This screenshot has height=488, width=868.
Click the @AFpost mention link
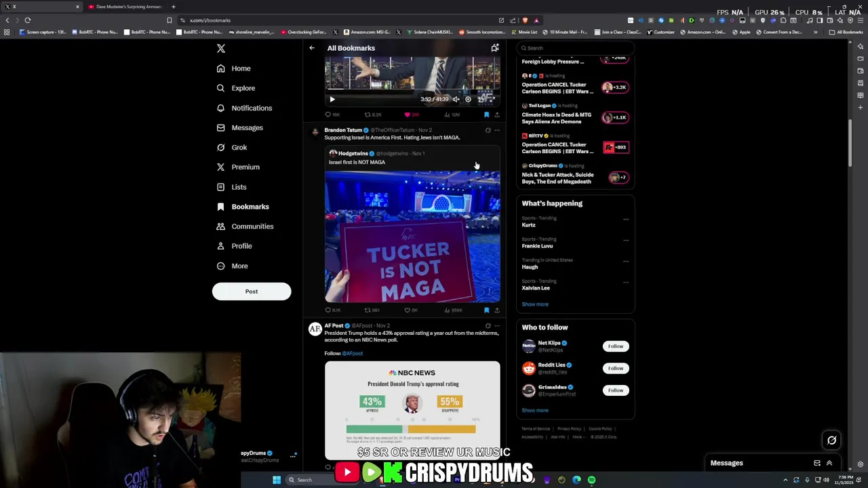pos(353,353)
